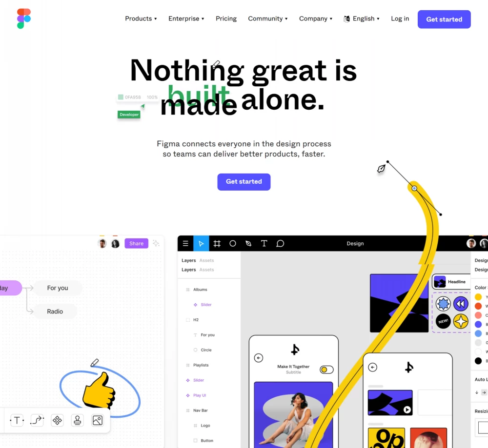Image resolution: width=488 pixels, height=448 pixels.
Task: Click the stamp icon in FigJam toolbar
Action: tap(78, 420)
